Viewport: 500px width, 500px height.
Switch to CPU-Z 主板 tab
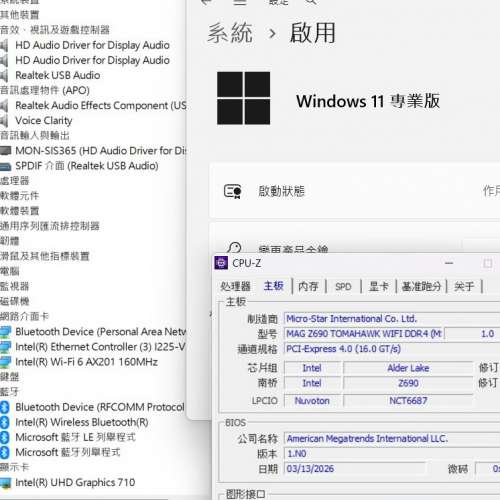(x=274, y=286)
